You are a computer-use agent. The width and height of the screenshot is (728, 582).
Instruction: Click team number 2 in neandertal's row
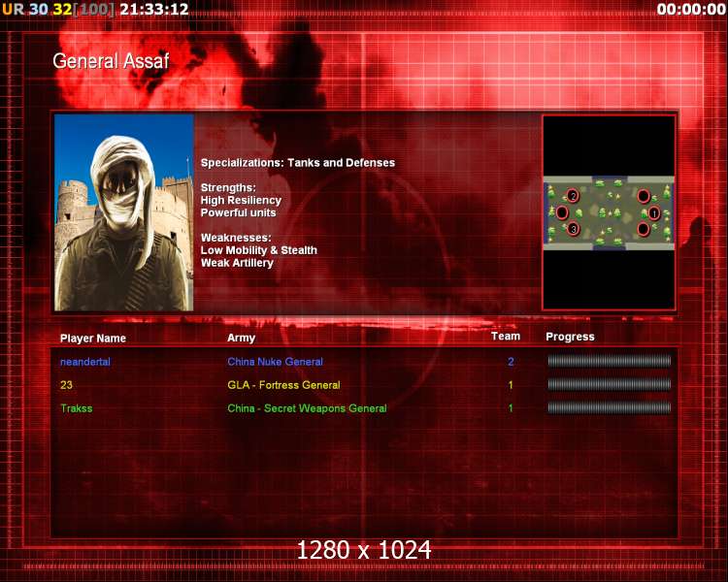click(511, 362)
